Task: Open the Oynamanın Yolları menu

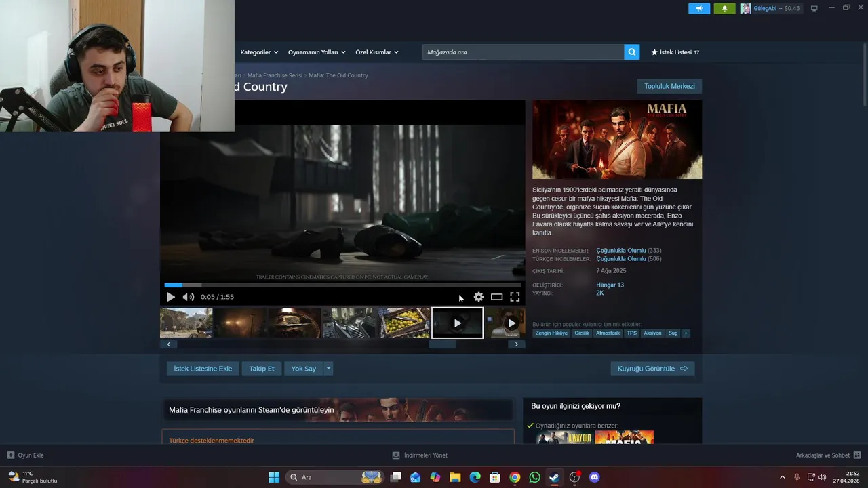Action: coord(317,52)
